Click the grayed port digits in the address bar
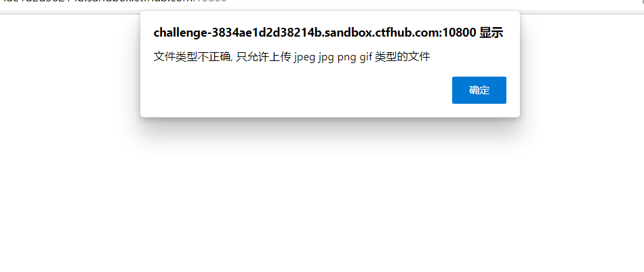644x272 pixels. pyautogui.click(x=210, y=1)
